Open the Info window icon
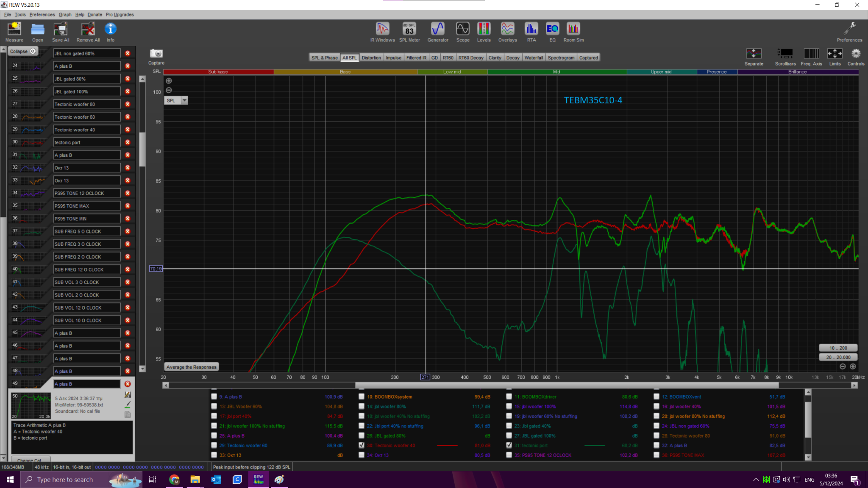The height and width of the screenshot is (488, 868). tap(110, 32)
